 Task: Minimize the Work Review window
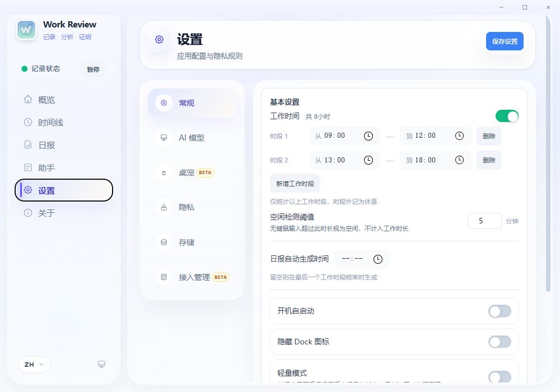(x=501, y=7)
